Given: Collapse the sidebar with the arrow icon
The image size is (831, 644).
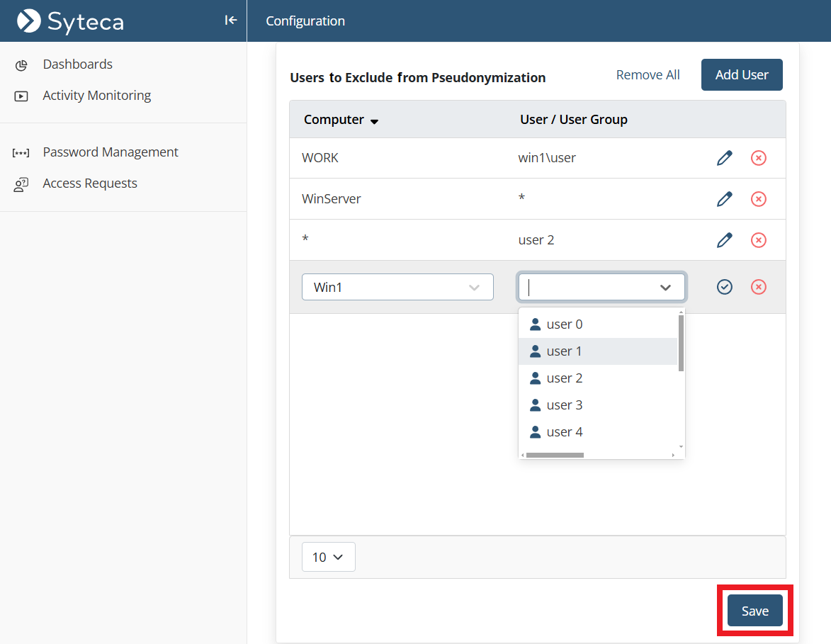Looking at the screenshot, I should pyautogui.click(x=230, y=21).
